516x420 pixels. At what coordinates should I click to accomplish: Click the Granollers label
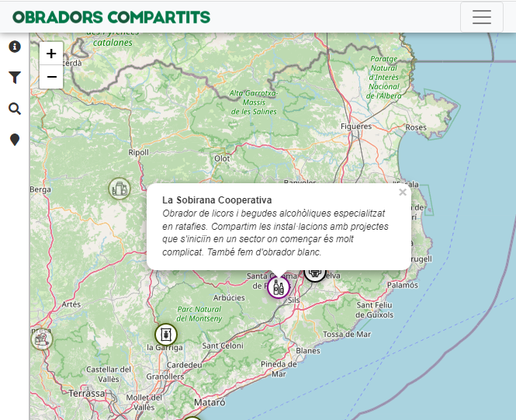click(165, 377)
